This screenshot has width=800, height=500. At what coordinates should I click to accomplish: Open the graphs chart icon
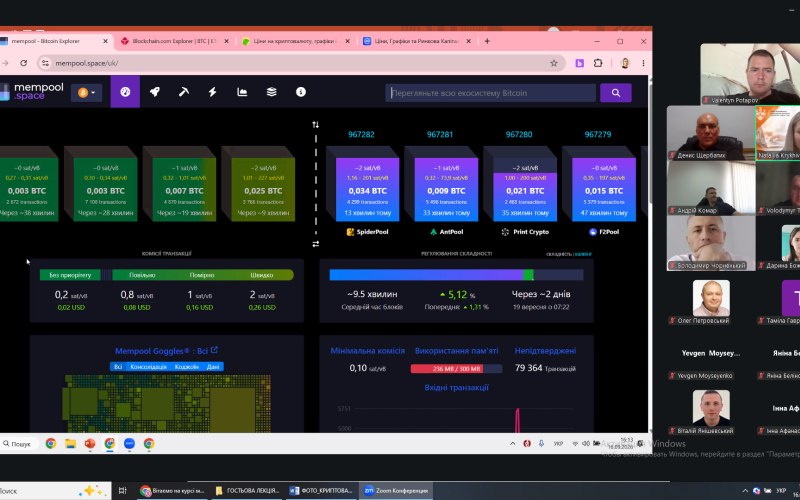point(242,92)
